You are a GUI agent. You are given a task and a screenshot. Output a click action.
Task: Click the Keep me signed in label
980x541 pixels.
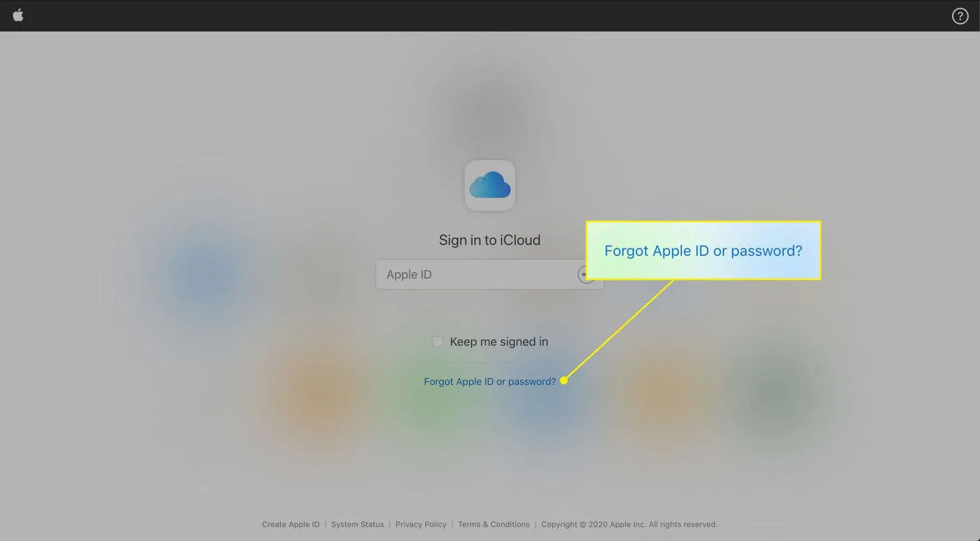[499, 342]
